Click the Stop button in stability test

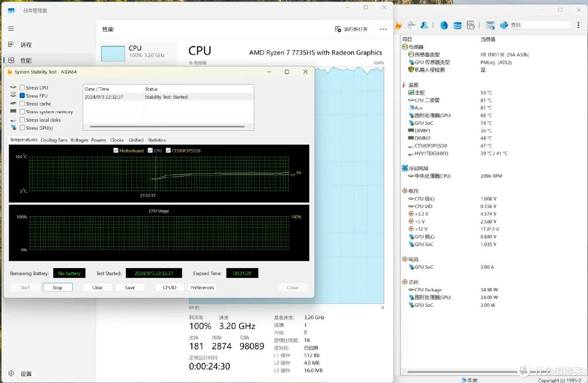click(57, 287)
